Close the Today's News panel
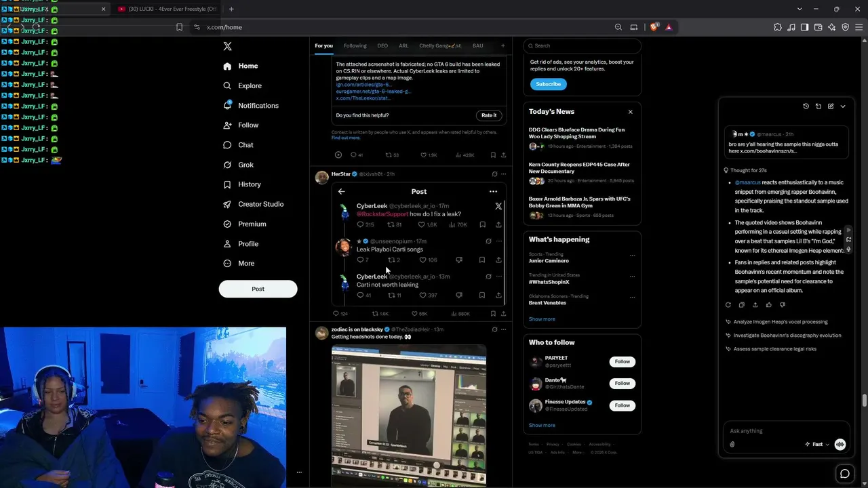868x488 pixels. click(x=630, y=112)
